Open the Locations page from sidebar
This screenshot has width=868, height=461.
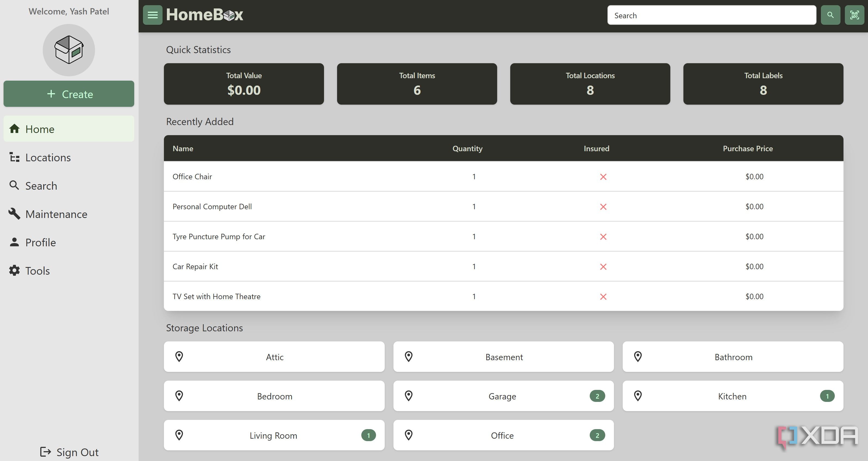point(69,157)
